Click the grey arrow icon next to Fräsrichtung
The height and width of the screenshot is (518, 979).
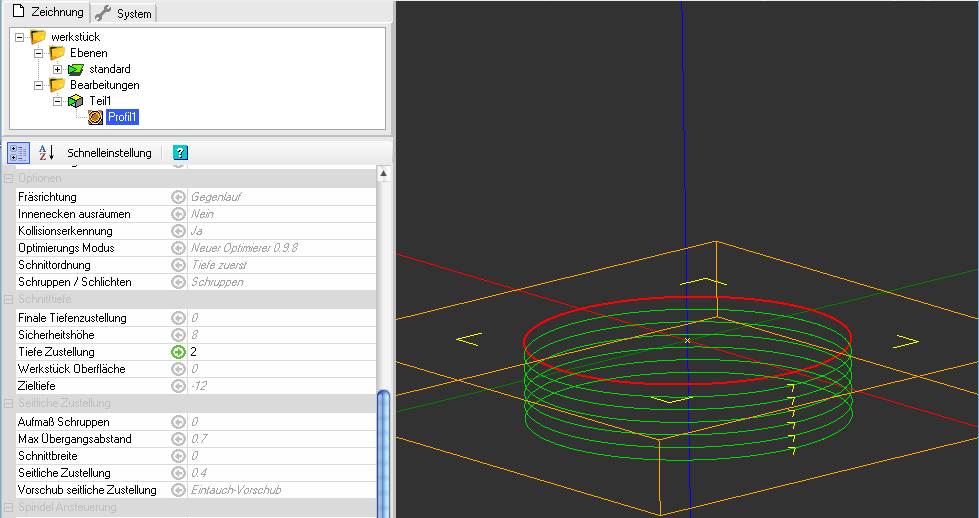tap(177, 197)
